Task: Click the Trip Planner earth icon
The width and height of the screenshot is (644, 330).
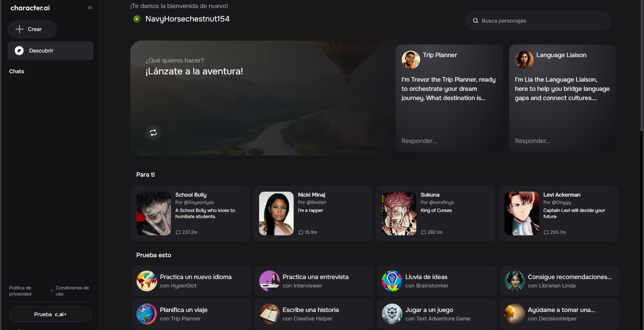Action: pyautogui.click(x=147, y=314)
